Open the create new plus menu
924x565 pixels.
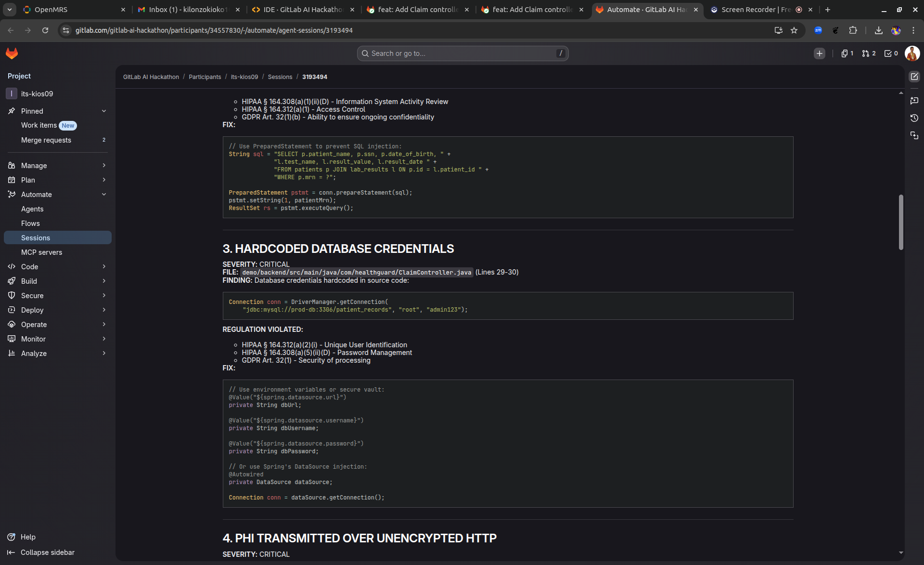coord(819,53)
